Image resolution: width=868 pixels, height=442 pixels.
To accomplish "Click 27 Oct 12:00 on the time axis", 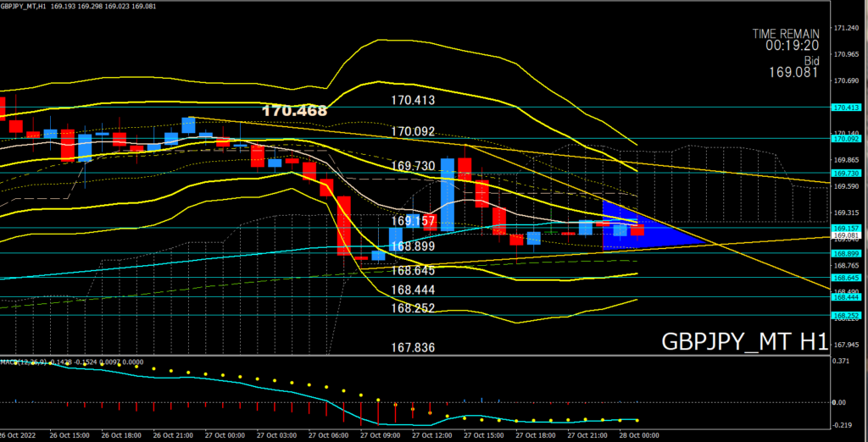I will [431, 436].
